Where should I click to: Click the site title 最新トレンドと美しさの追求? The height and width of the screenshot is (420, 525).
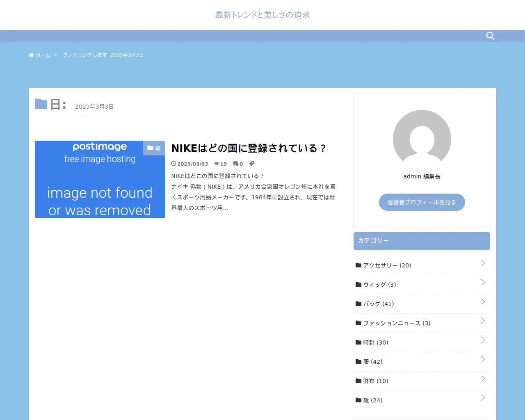pos(262,15)
